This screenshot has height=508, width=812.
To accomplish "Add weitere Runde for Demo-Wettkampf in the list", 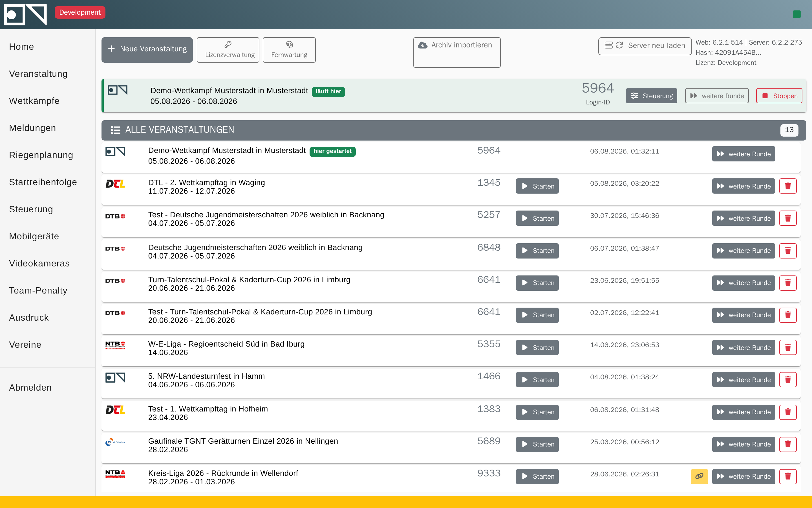I will point(743,154).
